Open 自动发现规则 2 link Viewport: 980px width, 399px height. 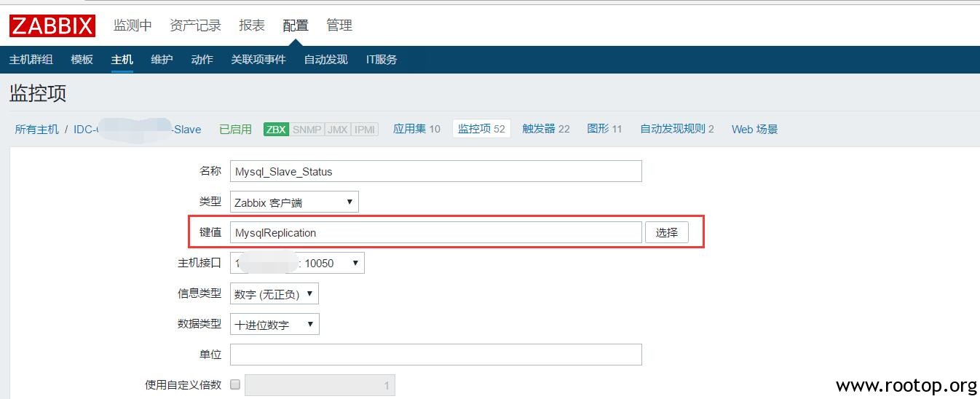[x=677, y=129]
